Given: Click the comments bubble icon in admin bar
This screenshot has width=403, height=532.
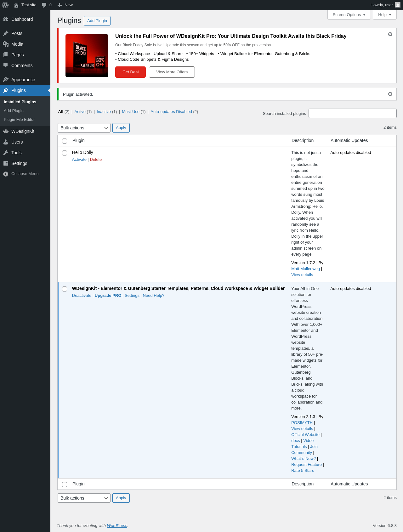Looking at the screenshot, I should [44, 5].
